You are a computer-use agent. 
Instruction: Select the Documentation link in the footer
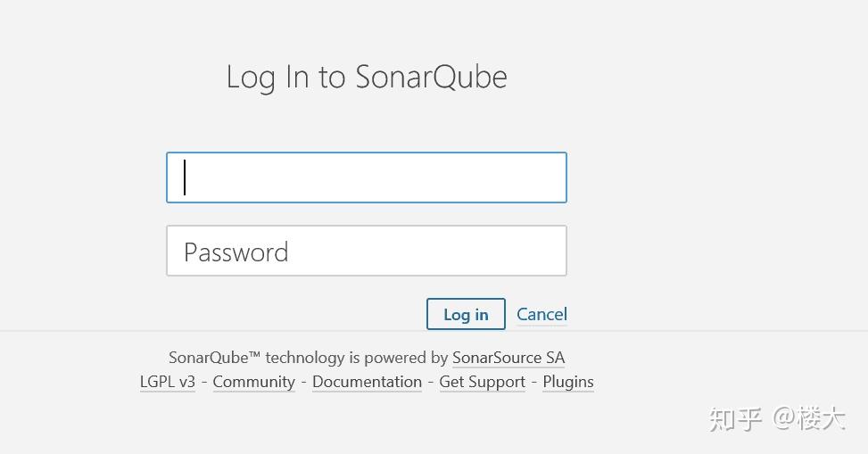pos(367,382)
